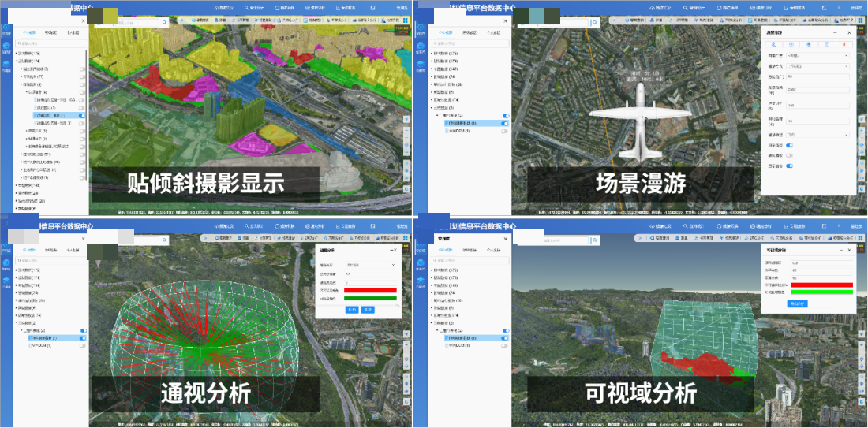Image resolution: width=868 pixels, height=428 pixels.
Task: Pick the green color bar in viewshed dialog
Action: 821,292
